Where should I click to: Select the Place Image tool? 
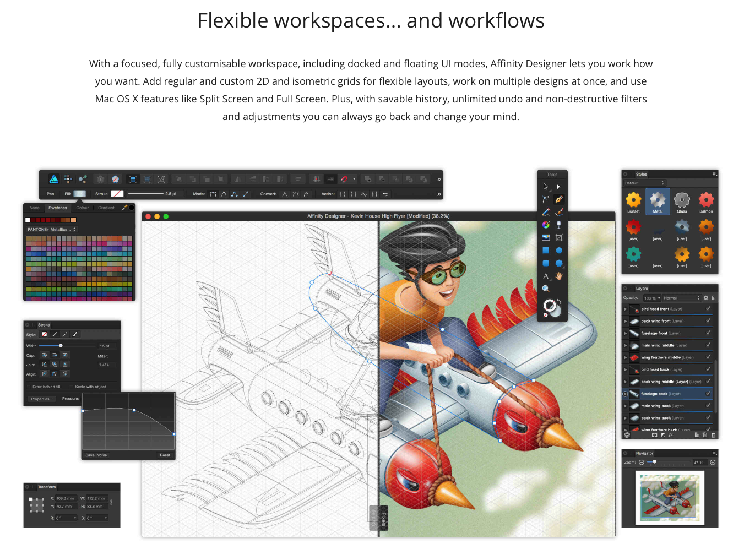(x=546, y=238)
